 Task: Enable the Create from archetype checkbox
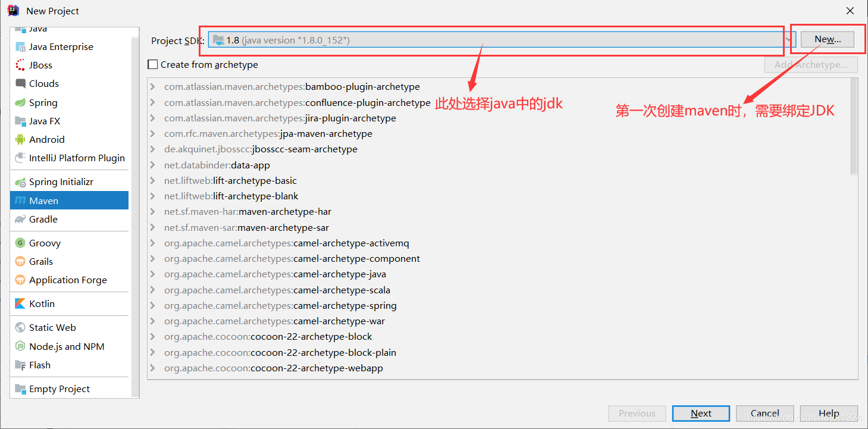(153, 64)
